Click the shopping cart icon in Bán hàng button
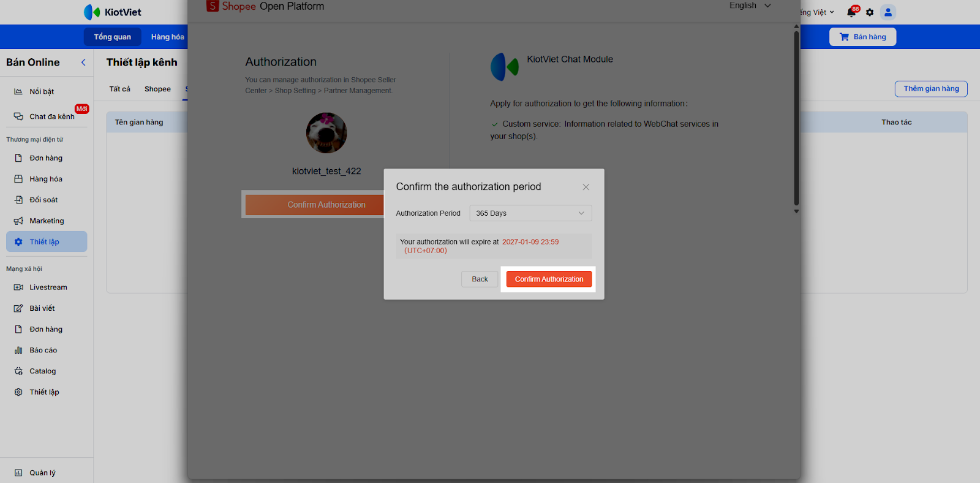Screen dimensions: 980x483 coord(844,37)
